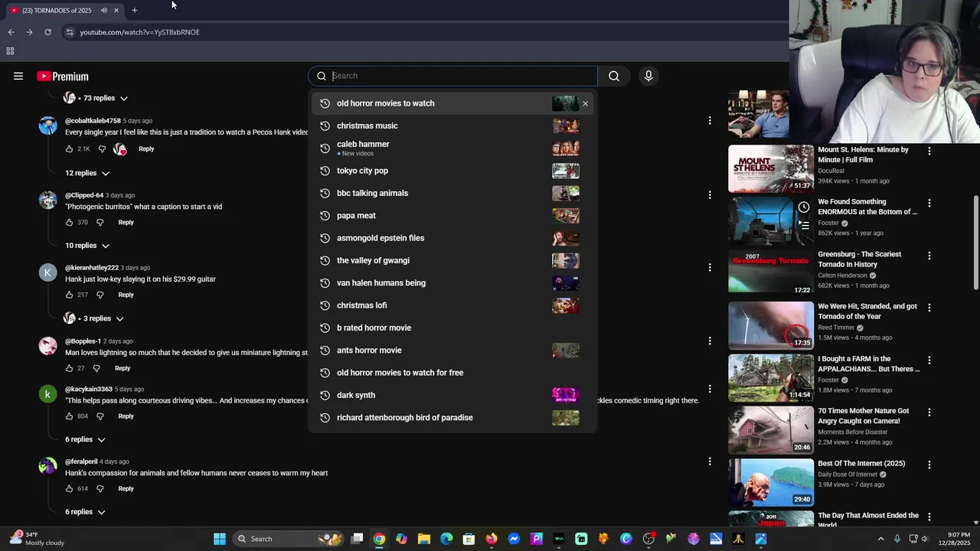Show hidden system tray icons chevron
This screenshot has width=980, height=551.
pos(880,539)
